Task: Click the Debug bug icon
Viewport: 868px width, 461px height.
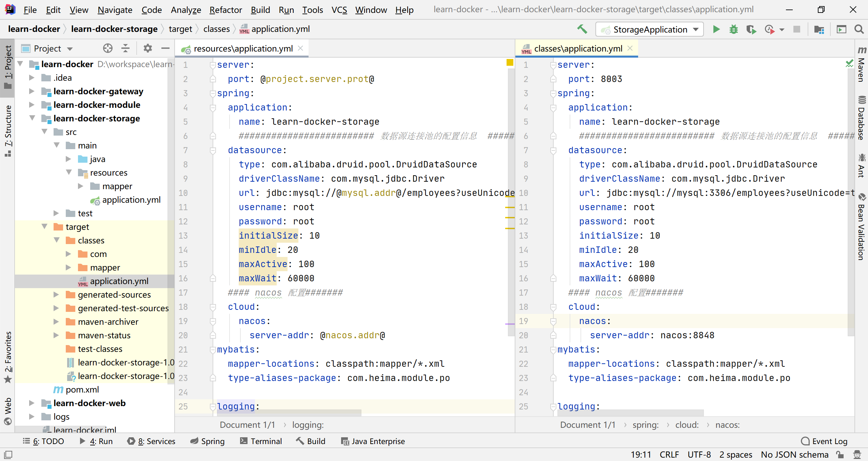Action: (x=733, y=29)
